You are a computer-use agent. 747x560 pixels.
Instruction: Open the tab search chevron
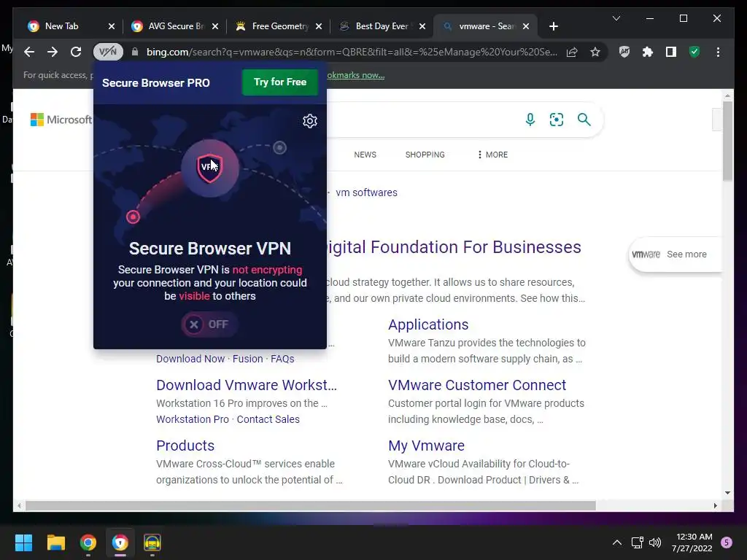click(x=616, y=18)
